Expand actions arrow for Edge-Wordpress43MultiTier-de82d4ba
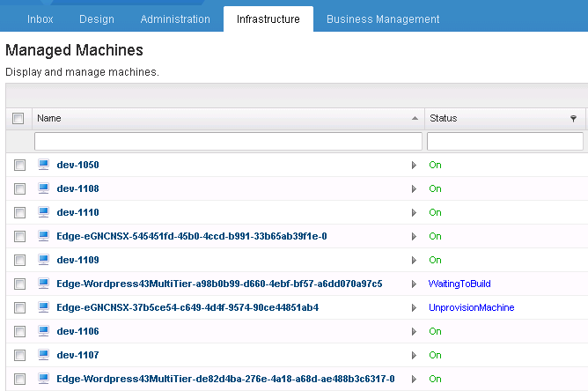The width and height of the screenshot is (588, 391). pos(414,379)
